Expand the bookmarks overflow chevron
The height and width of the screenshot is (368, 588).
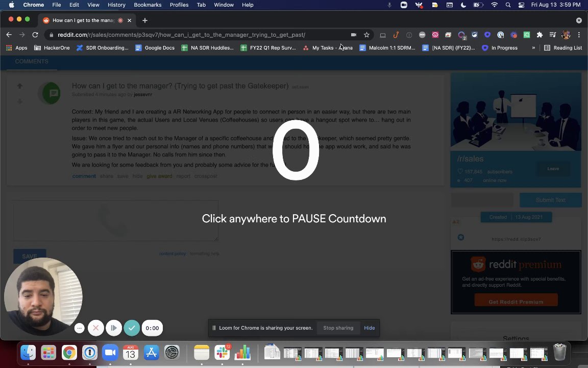(x=533, y=48)
